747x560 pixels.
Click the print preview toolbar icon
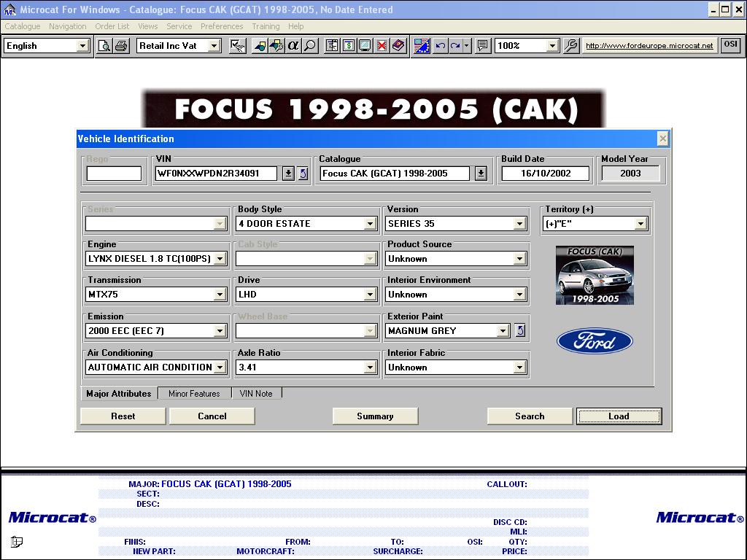tap(104, 45)
